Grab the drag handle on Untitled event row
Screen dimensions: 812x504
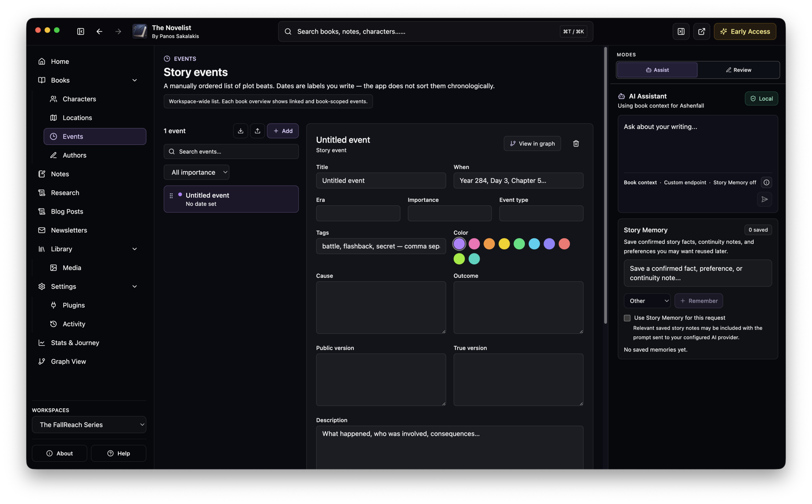tap(171, 196)
